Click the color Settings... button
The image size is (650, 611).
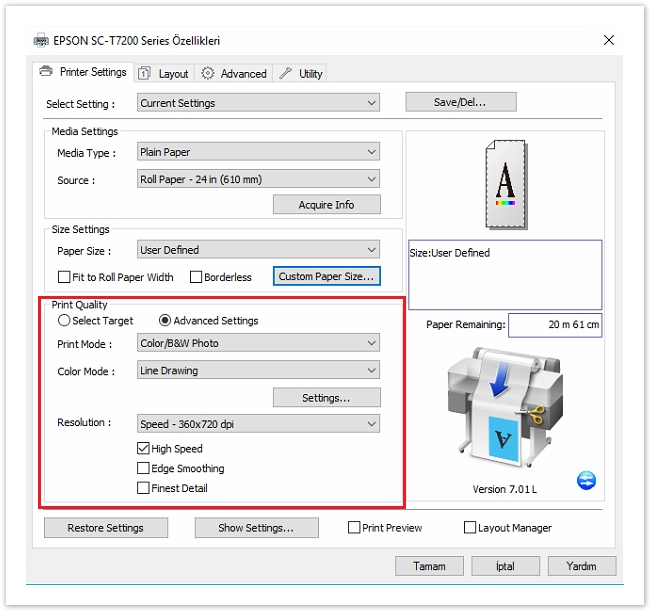point(326,398)
